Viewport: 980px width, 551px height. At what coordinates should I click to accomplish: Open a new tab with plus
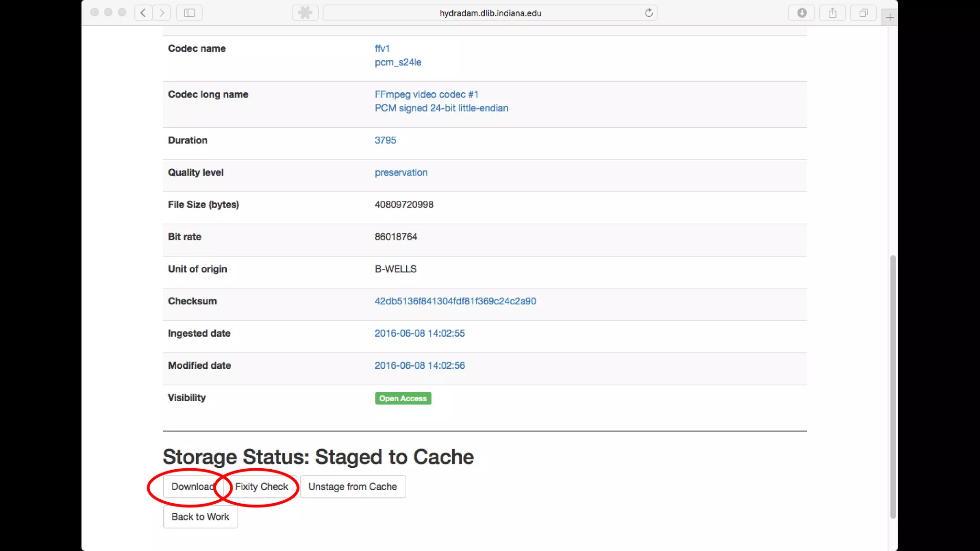tap(890, 18)
